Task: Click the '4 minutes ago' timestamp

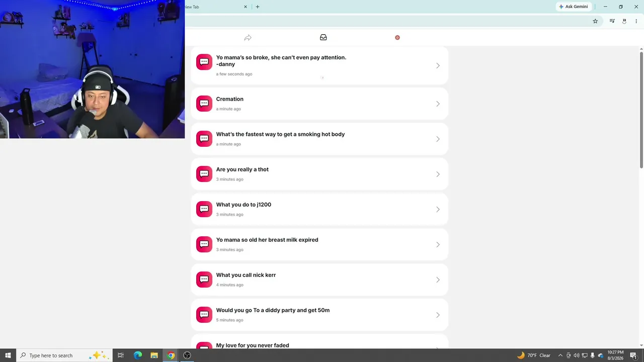Action: click(x=230, y=285)
